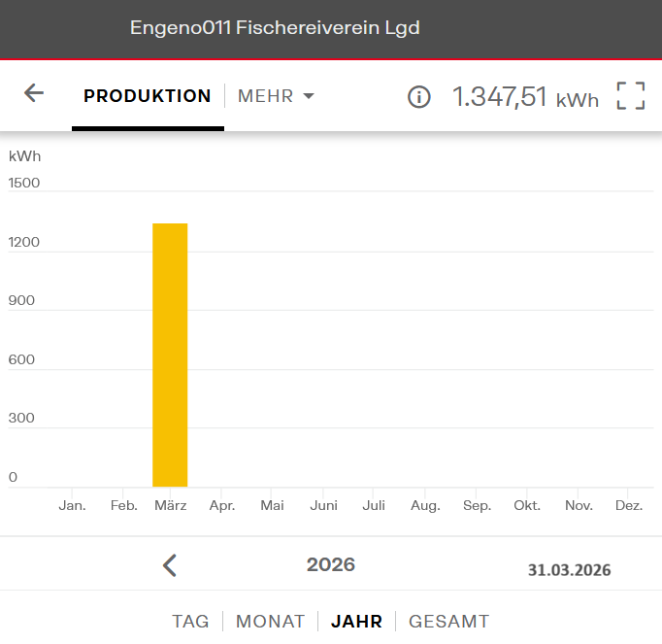Click the 1.347,51 kWh total value
Viewport: 662px width, 644px height.
(525, 97)
